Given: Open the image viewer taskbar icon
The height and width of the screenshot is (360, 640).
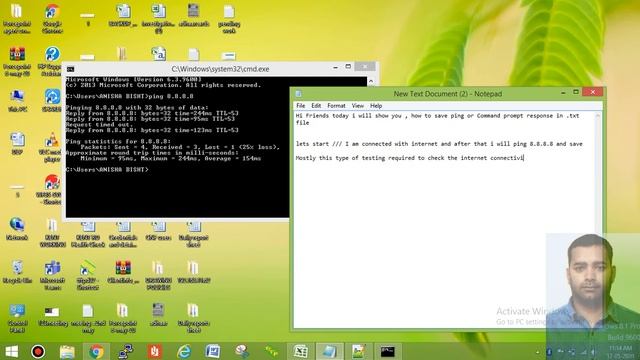Looking at the screenshot, I should coord(358,351).
